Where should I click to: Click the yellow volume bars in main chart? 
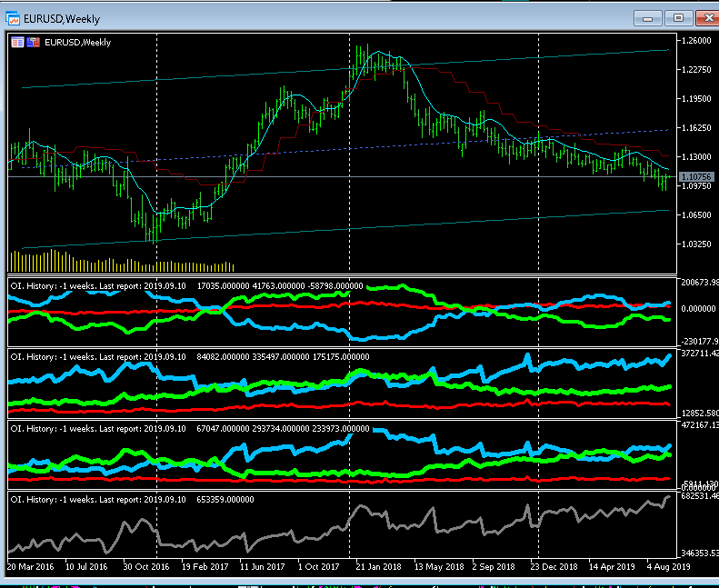(122, 261)
